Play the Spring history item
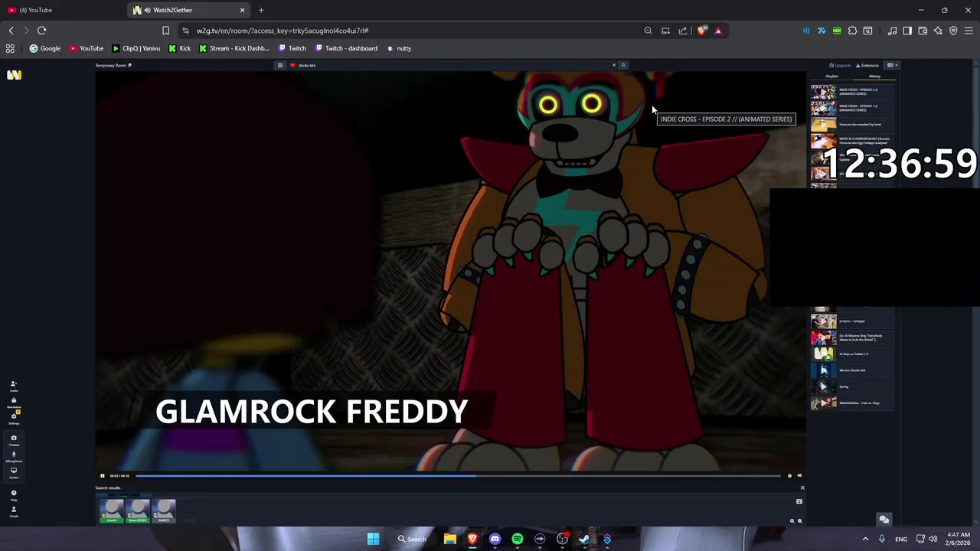This screenshot has height=551, width=980. (x=852, y=386)
